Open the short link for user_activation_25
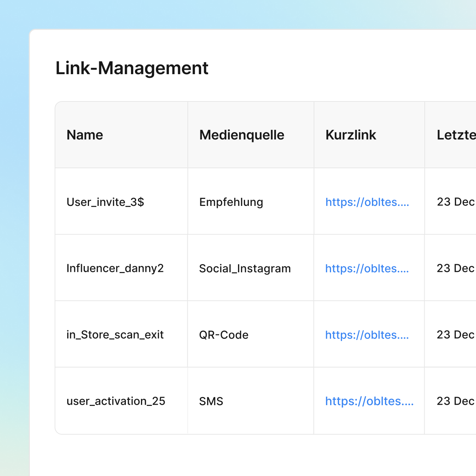Image resolution: width=476 pixels, height=476 pixels. pyautogui.click(x=369, y=401)
